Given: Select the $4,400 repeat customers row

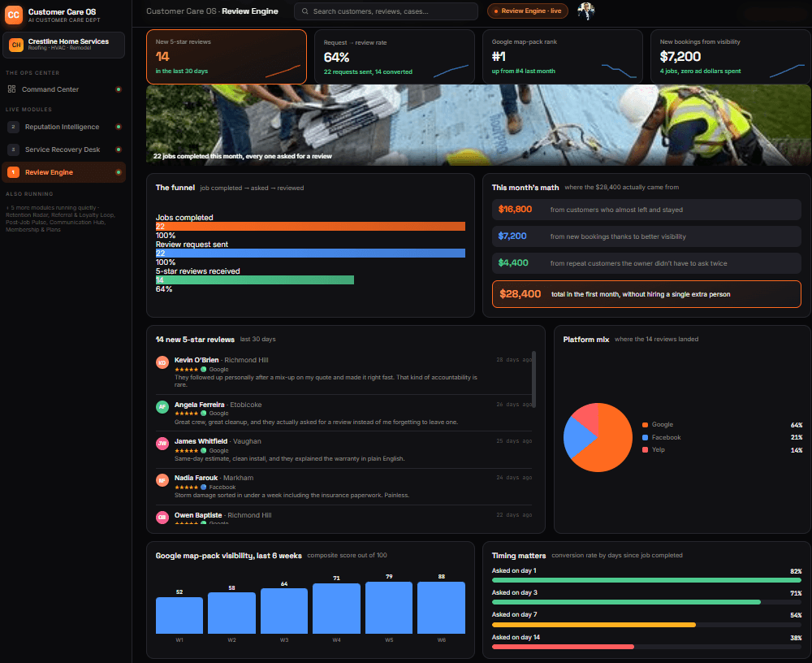Looking at the screenshot, I should tap(646, 263).
